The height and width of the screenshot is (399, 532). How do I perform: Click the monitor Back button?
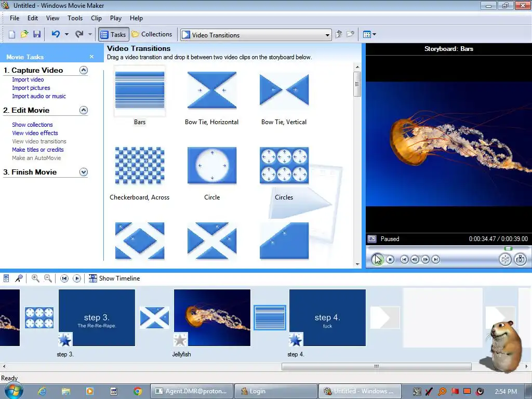[x=404, y=260]
